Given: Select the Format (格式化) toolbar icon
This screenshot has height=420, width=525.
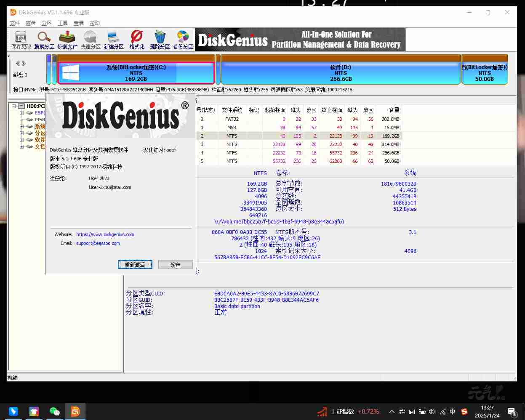Looking at the screenshot, I should [137, 40].
